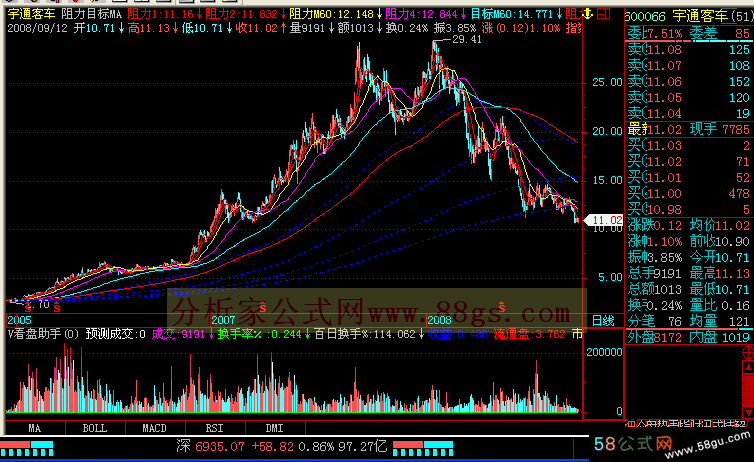Click the 2005 year label on time axis
Image resolution: width=754 pixels, height=462 pixels.
[19, 320]
